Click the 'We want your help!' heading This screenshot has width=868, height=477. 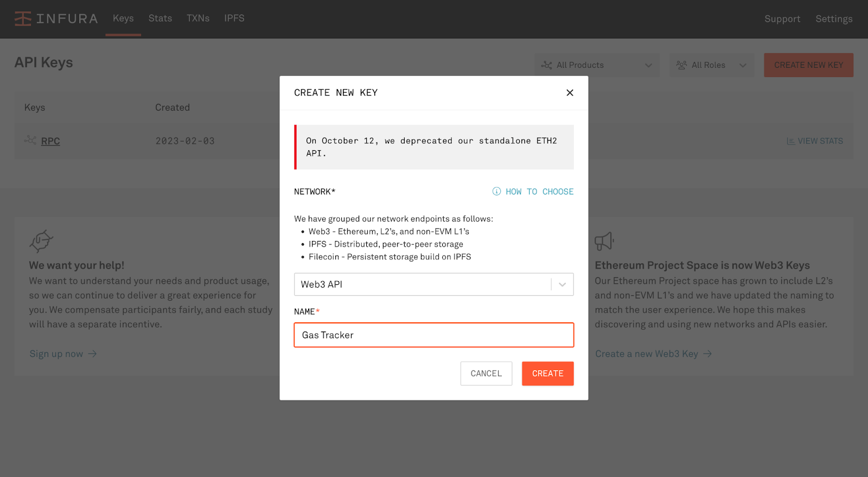[76, 265]
